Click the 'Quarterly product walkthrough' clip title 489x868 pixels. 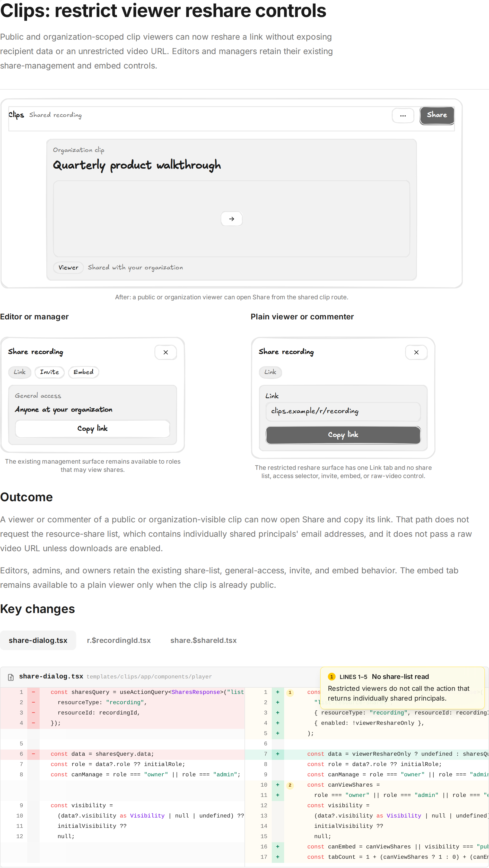pos(137,165)
